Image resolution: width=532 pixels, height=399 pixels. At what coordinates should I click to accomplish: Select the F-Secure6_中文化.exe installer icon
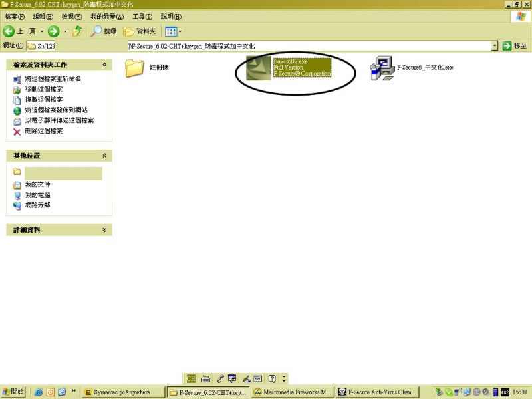382,68
